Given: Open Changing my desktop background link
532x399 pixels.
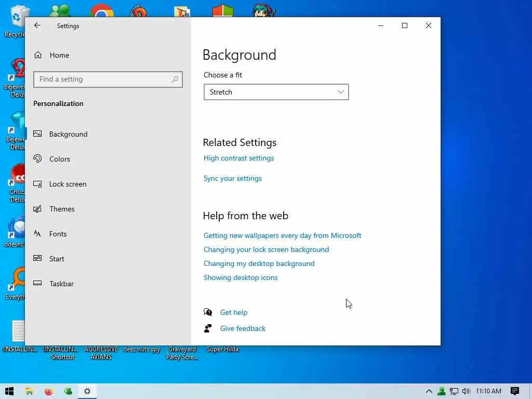Looking at the screenshot, I should pos(259,263).
